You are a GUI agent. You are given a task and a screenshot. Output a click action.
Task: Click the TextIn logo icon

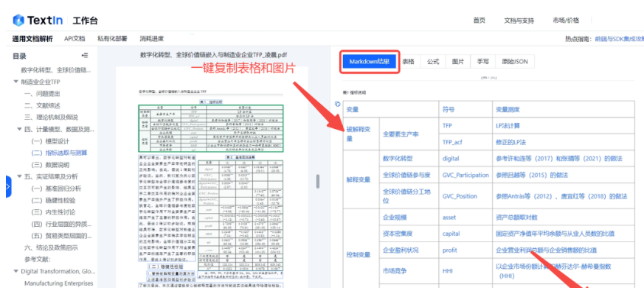click(x=18, y=20)
